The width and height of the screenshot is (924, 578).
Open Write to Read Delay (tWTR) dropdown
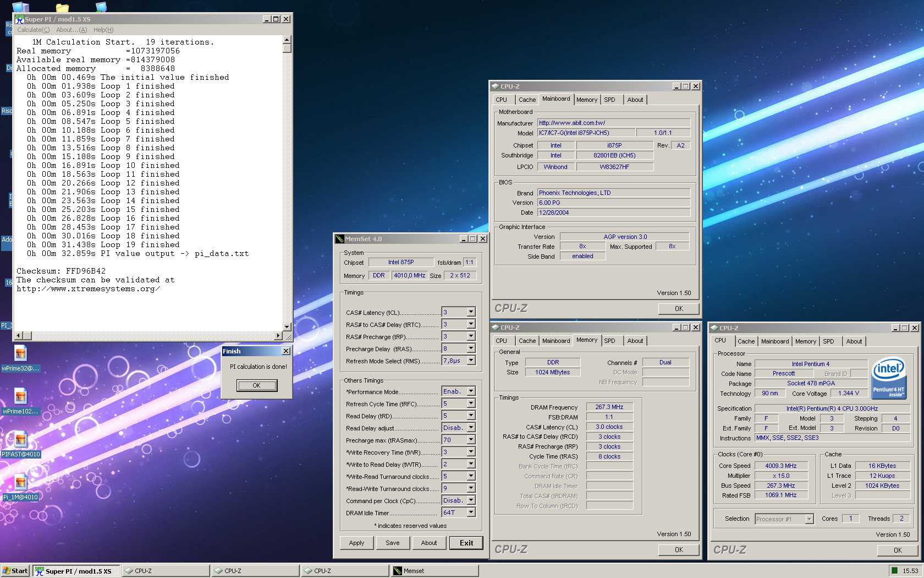471,464
